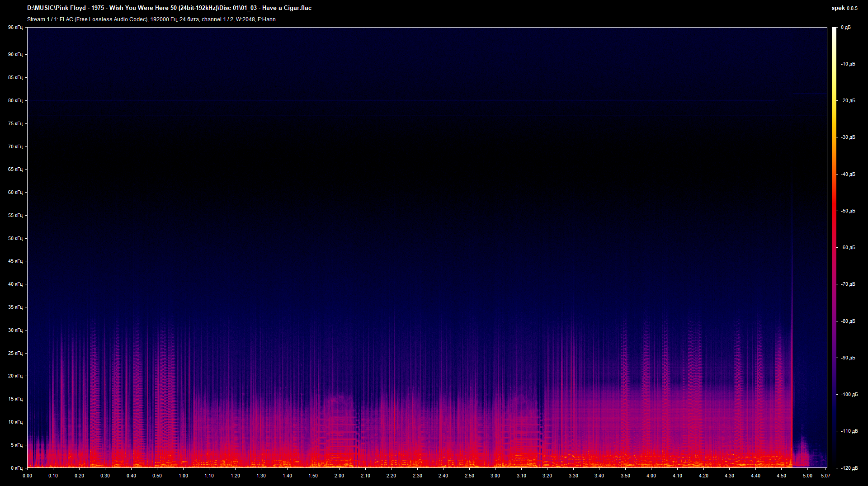Click the tall vertical spike after 4:50

792,316
